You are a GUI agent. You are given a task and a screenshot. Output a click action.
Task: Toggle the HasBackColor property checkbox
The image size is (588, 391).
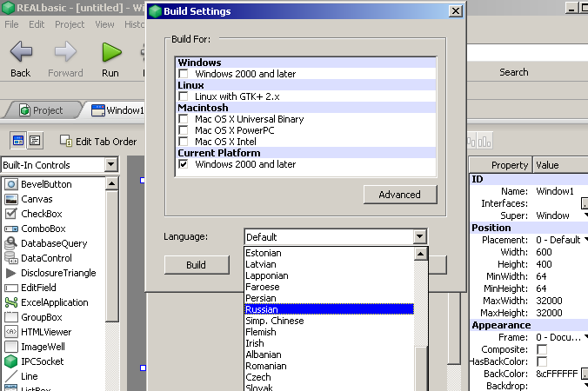542,361
